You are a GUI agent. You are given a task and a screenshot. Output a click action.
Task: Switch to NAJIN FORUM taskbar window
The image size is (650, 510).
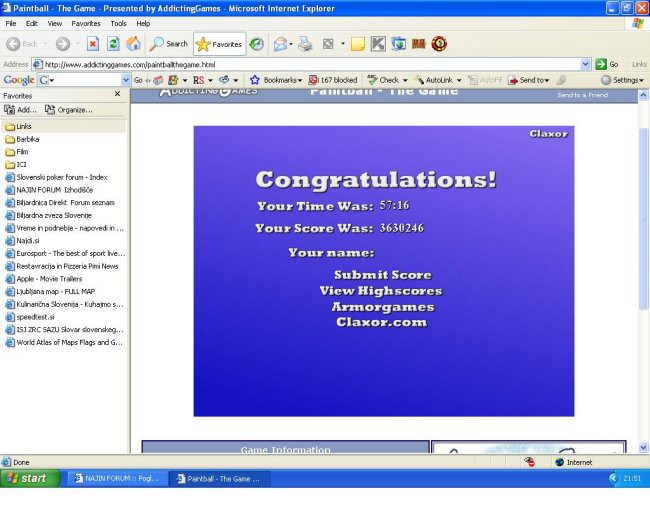(x=117, y=478)
